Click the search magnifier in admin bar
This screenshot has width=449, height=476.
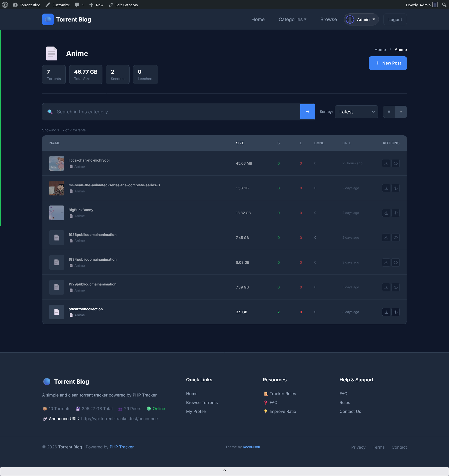[444, 5]
